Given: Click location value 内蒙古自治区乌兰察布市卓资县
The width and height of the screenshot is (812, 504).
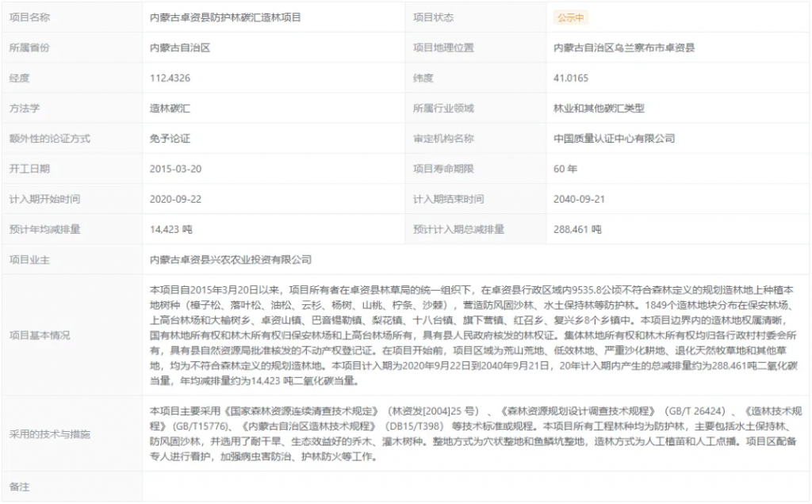Looking at the screenshot, I should pos(624,48).
